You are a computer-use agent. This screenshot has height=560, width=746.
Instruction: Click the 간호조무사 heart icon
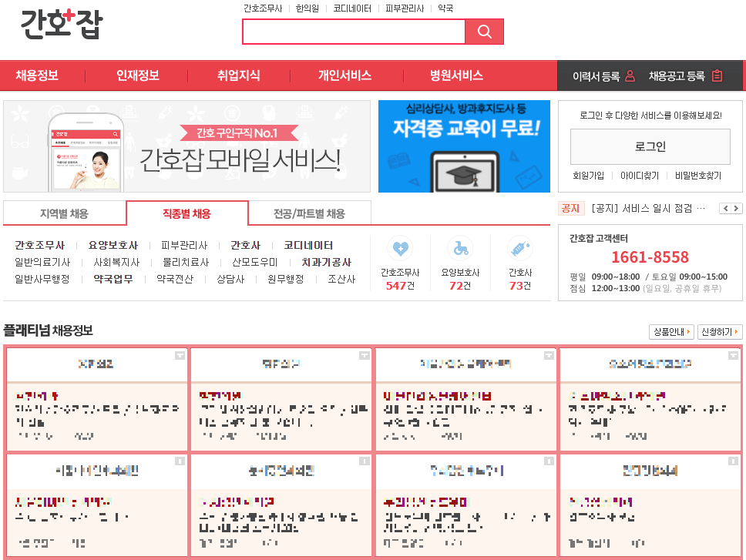[400, 248]
